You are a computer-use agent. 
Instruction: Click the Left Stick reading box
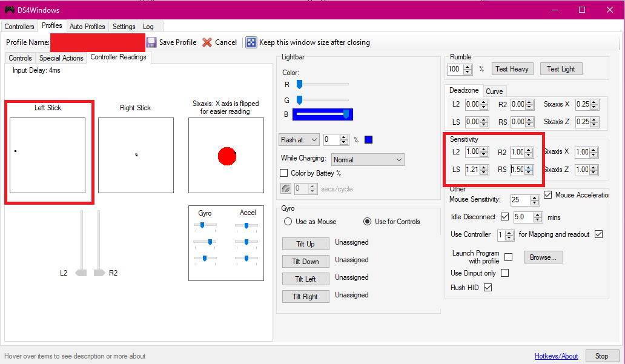[47, 155]
